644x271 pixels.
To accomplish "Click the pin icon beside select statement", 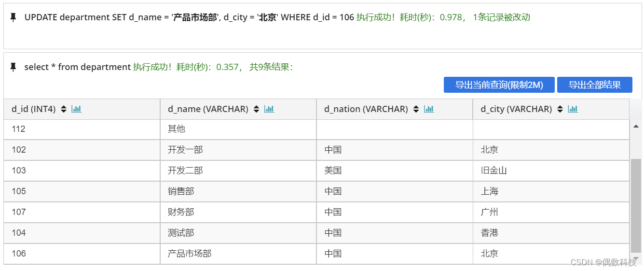I will coord(13,67).
